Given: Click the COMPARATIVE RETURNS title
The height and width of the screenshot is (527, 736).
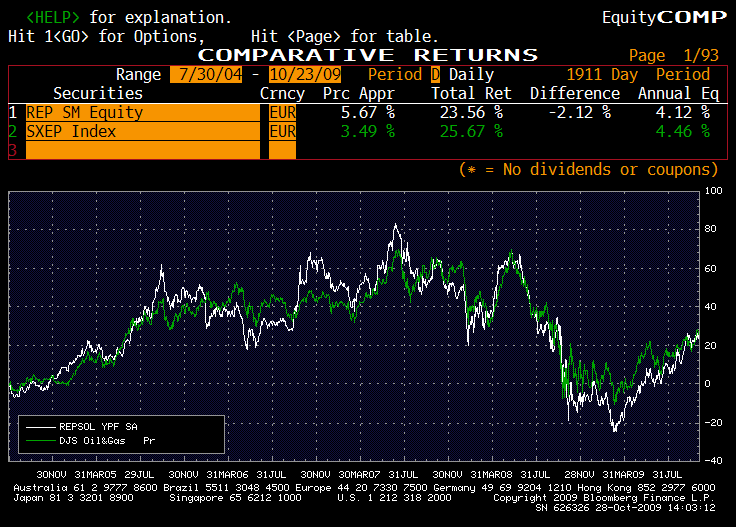Looking at the screenshot, I should [x=368, y=55].
